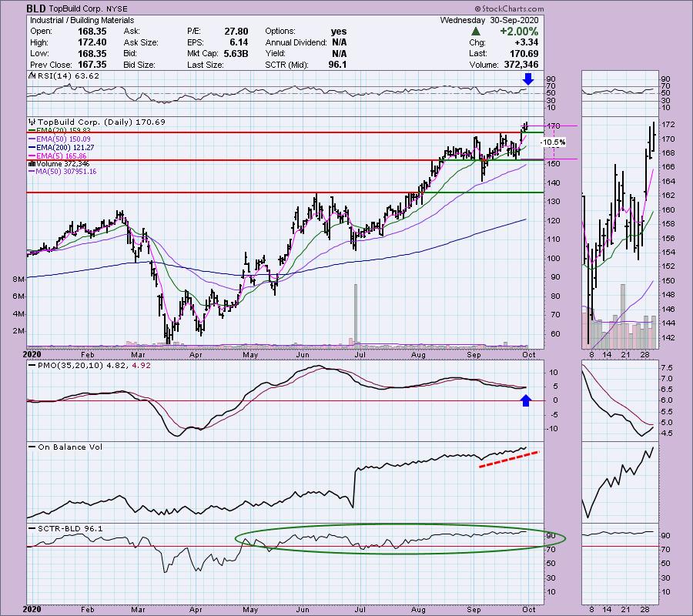Click the TopBuild Corp. NYSE title
The image size is (693, 616).
click(88, 8)
